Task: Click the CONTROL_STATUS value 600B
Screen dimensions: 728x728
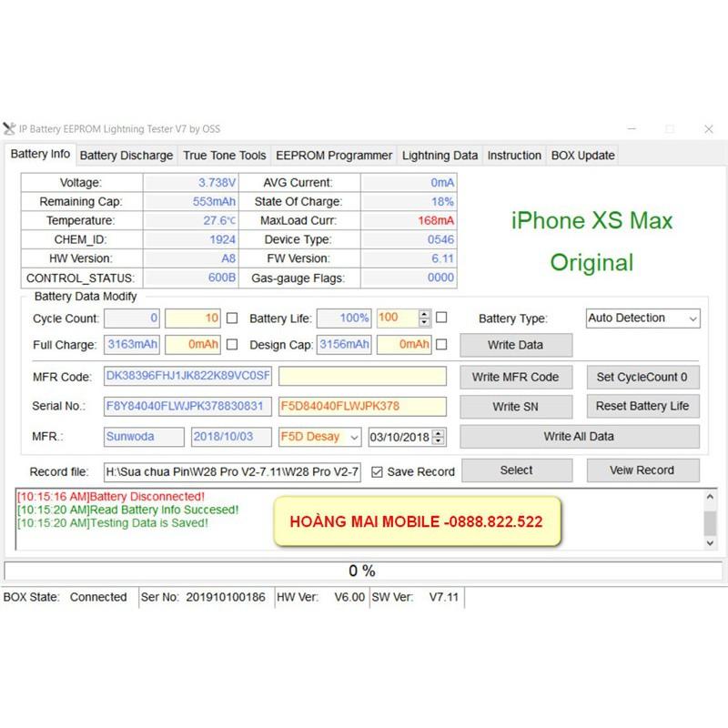Action: [x=191, y=278]
